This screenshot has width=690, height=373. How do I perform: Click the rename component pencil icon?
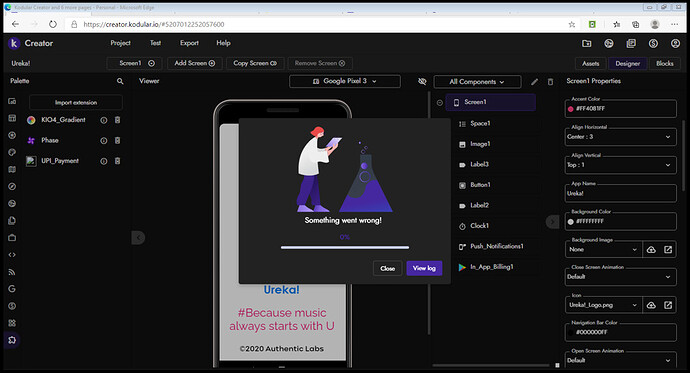click(x=534, y=82)
